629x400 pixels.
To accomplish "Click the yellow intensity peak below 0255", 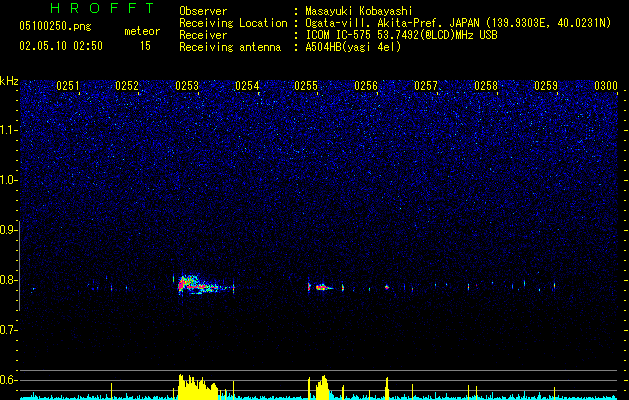I will tap(323, 388).
